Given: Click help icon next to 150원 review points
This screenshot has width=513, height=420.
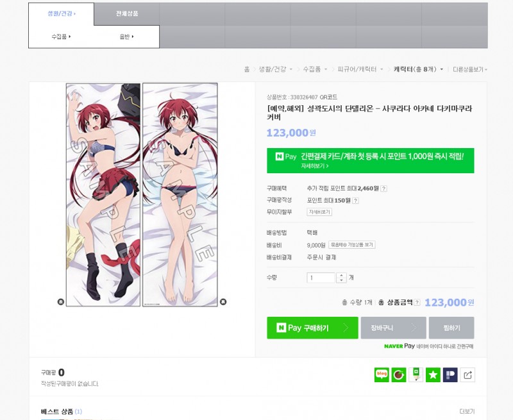Looking at the screenshot, I should 355,201.
